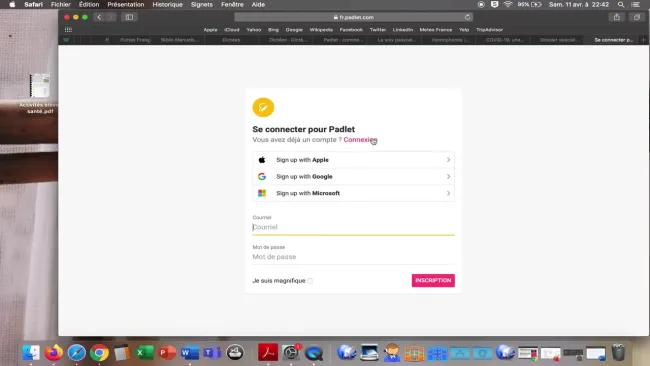Go back with Safari's back arrow

pos(99,17)
